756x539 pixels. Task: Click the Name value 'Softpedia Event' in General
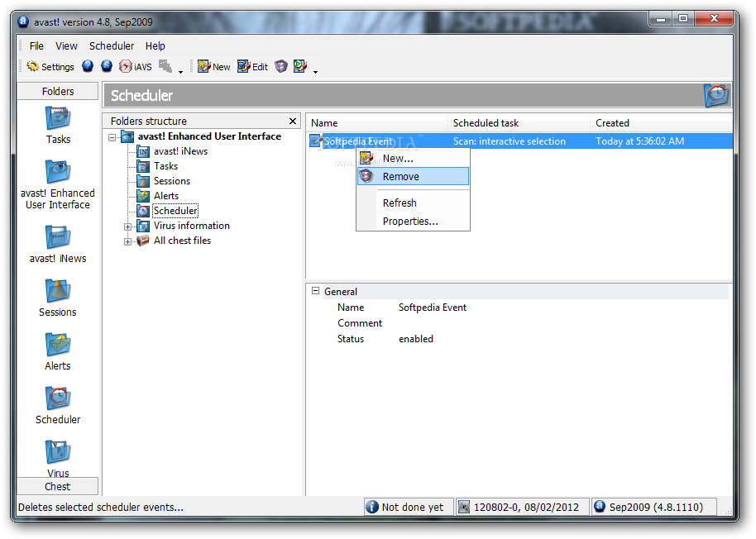pyautogui.click(x=433, y=308)
